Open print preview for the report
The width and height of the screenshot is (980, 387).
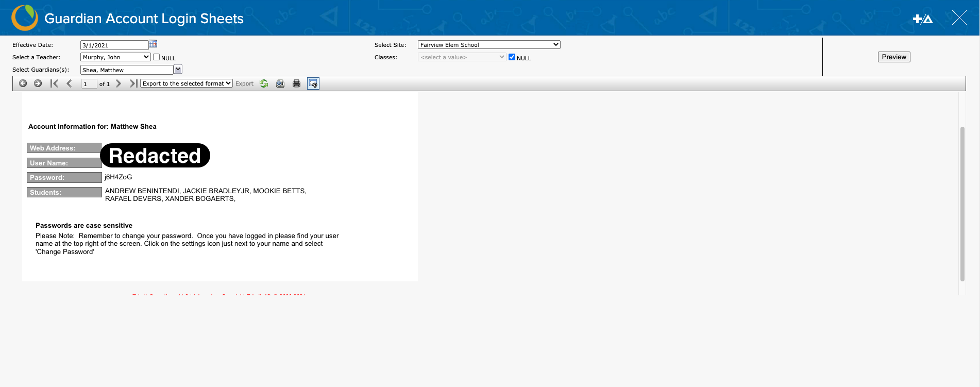click(x=280, y=83)
